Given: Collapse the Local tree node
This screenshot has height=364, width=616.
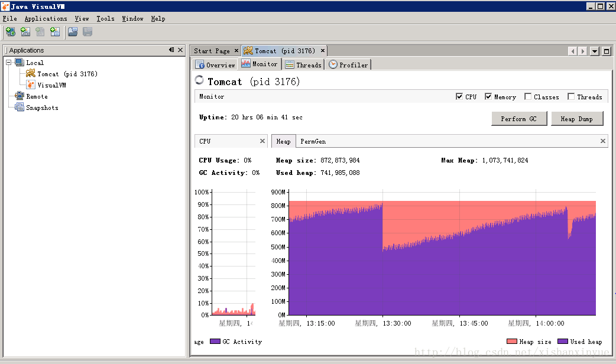Looking at the screenshot, I should 9,63.
